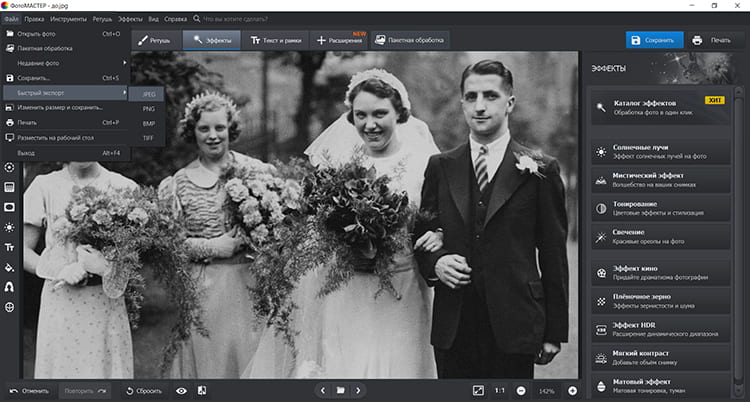Open the folder browse icon below photo

coord(340,390)
